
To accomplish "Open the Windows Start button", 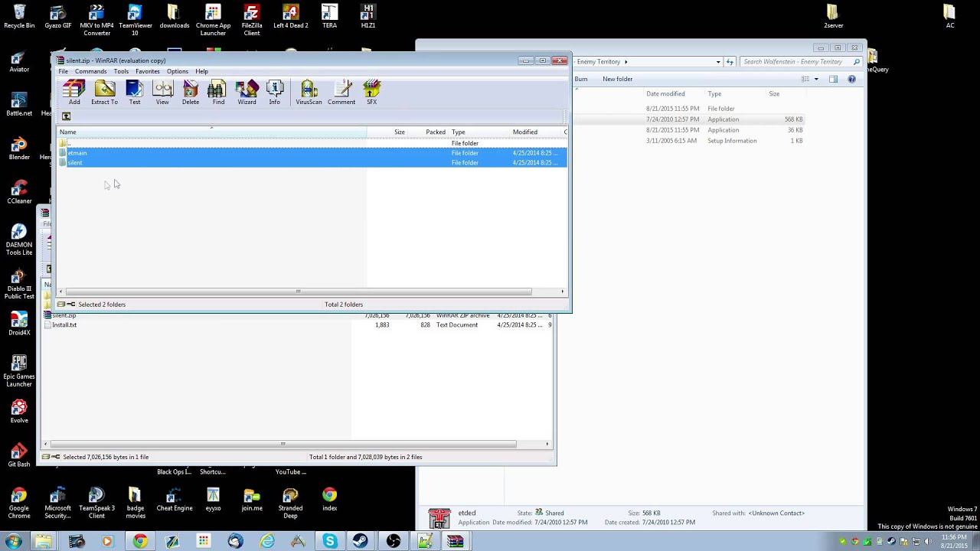I will pos(13,541).
